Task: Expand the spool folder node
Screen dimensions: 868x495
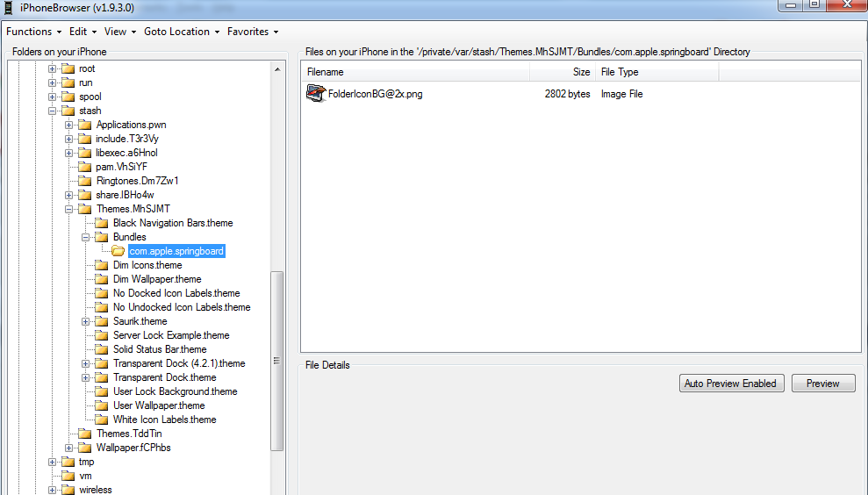Action: [x=52, y=97]
